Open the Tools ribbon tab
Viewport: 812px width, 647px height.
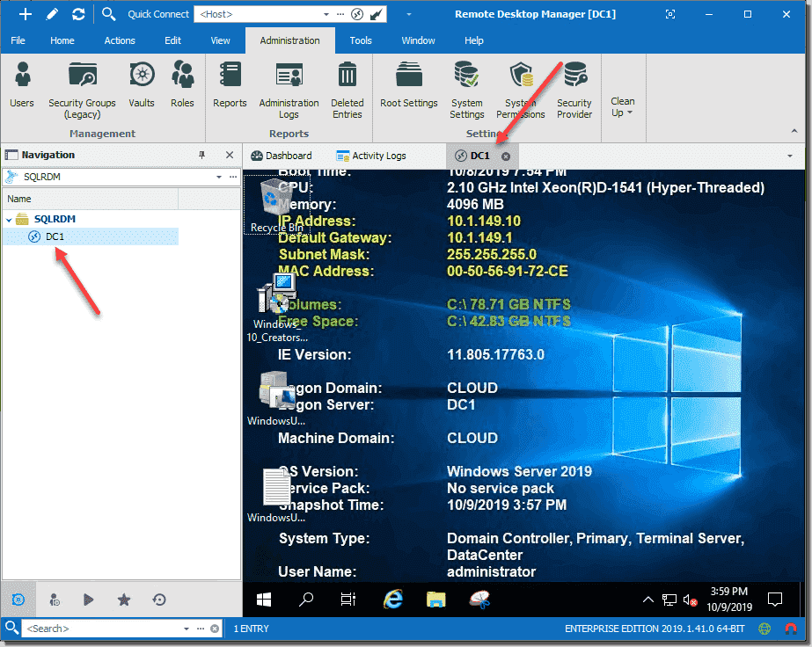(360, 40)
